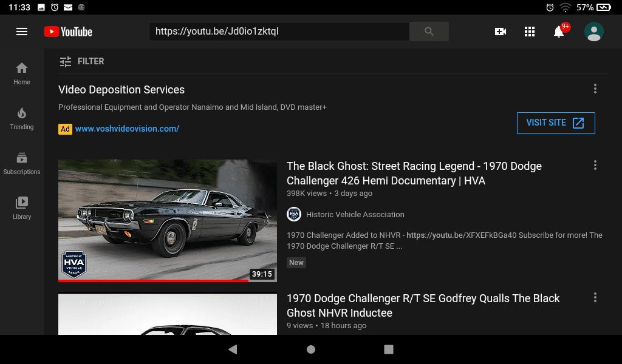Viewport: 622px width, 364px height.
Task: Open the hamburger guide menu
Action: [22, 32]
